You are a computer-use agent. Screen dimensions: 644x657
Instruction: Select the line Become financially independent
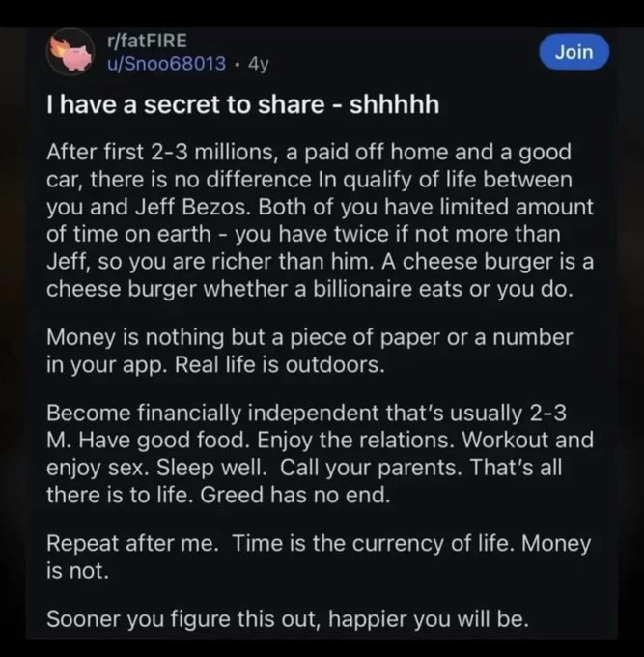[306, 414]
